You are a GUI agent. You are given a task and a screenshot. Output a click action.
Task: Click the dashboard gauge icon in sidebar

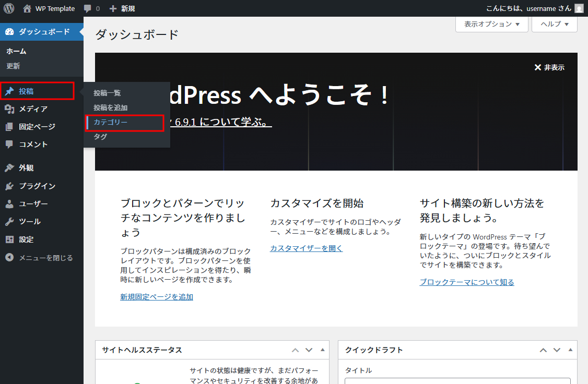click(x=9, y=32)
